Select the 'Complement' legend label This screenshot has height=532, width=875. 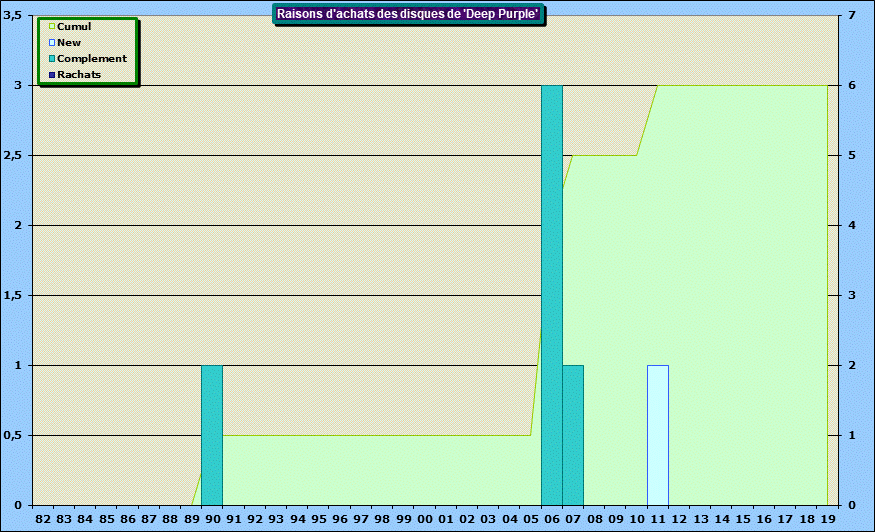(92, 59)
